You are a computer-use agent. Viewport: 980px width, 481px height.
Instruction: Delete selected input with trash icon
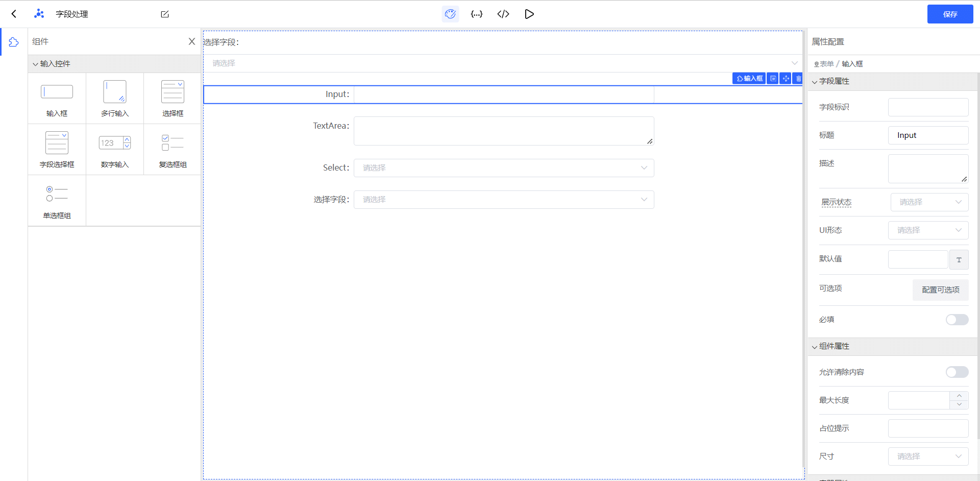798,79
